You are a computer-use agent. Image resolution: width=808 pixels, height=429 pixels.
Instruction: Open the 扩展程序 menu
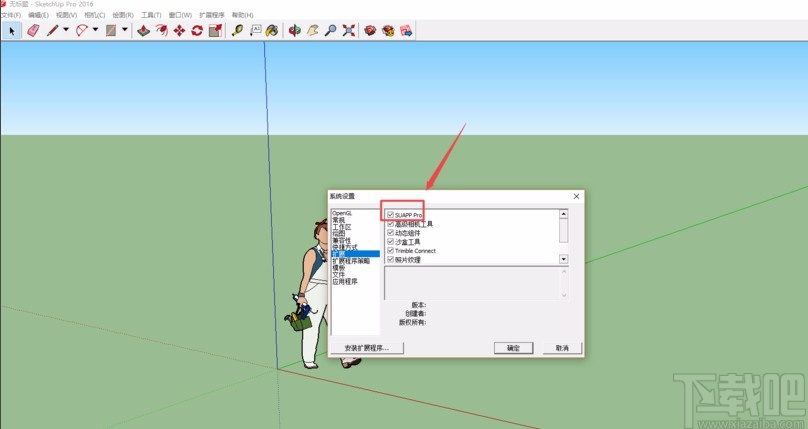[x=212, y=15]
